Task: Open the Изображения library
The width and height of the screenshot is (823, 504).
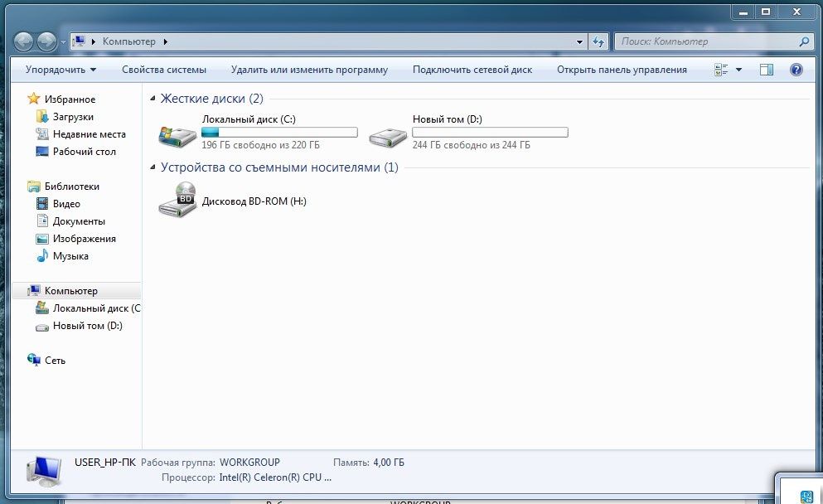Action: click(84, 239)
